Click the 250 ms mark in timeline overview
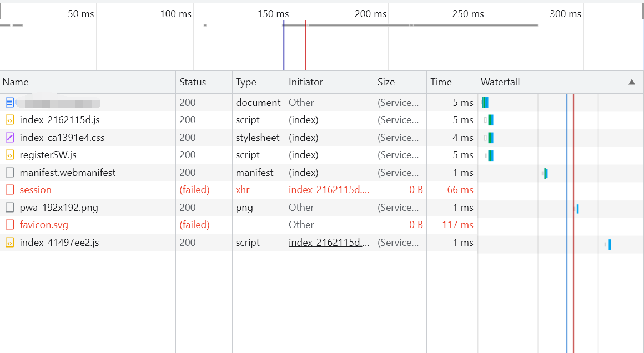 coord(468,14)
